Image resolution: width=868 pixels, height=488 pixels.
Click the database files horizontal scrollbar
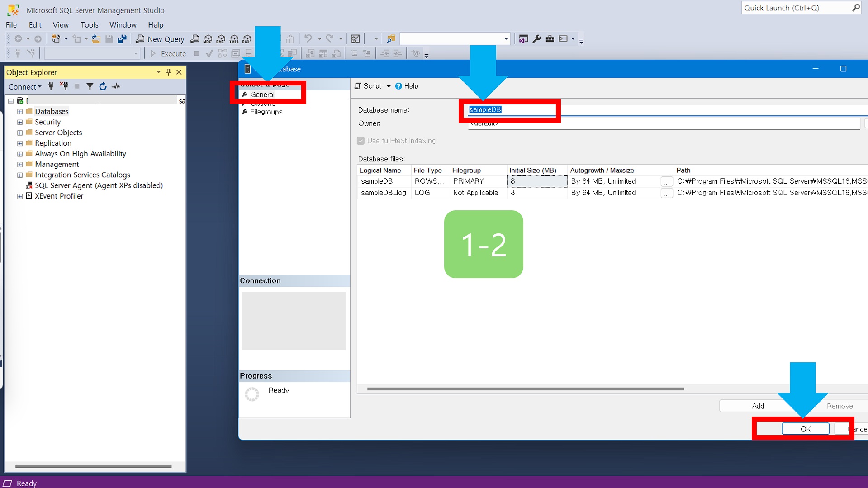click(x=526, y=389)
